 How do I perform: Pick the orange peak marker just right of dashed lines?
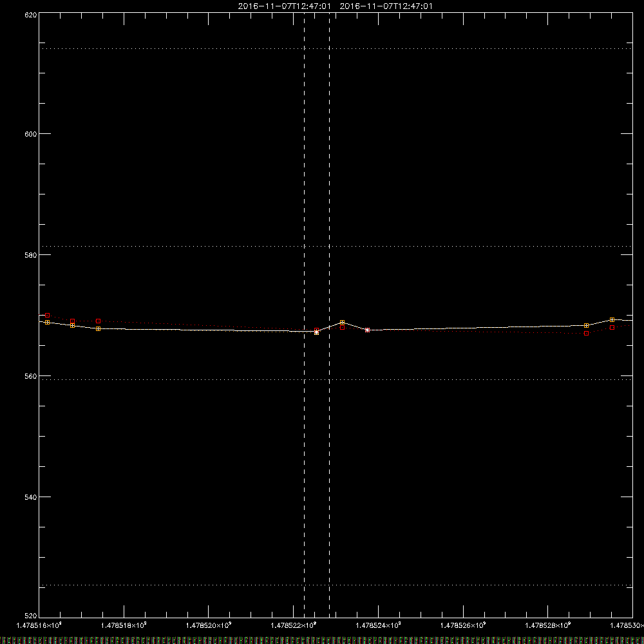click(342, 323)
